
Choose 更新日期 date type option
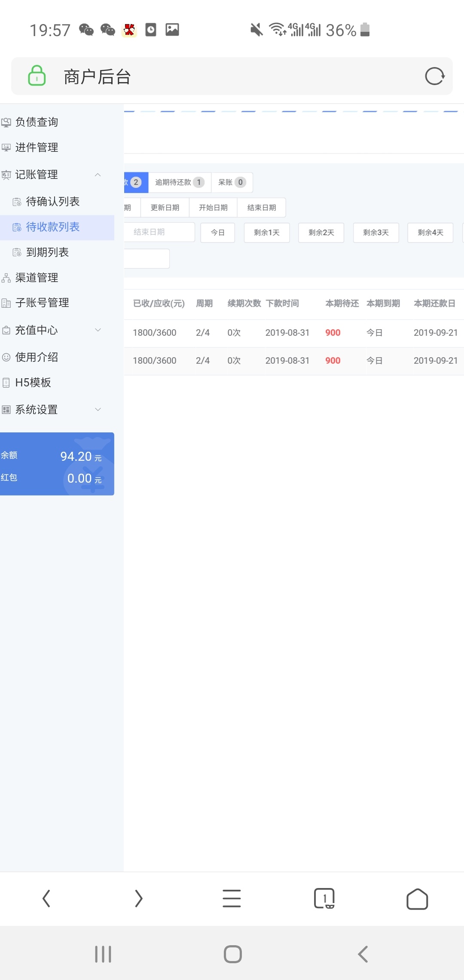165,208
